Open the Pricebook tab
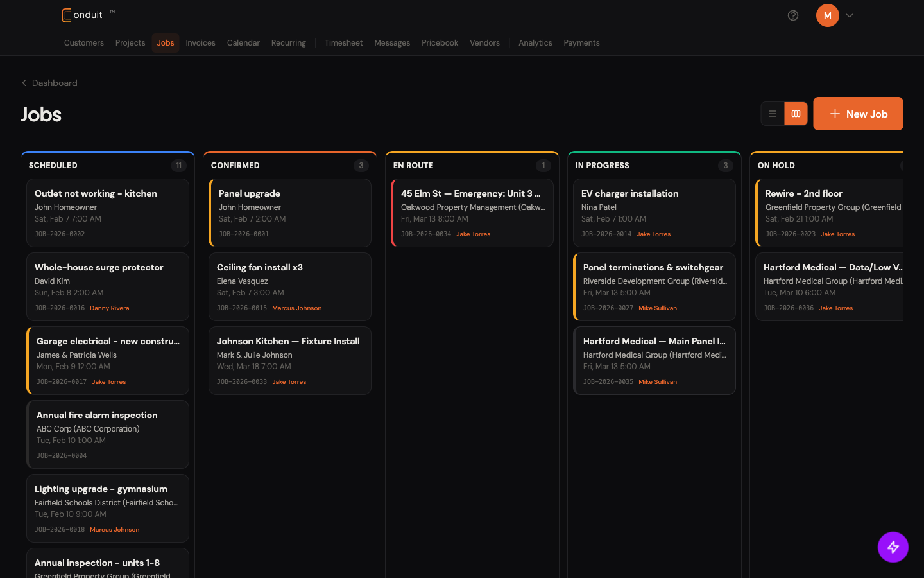924x578 pixels. 440,43
